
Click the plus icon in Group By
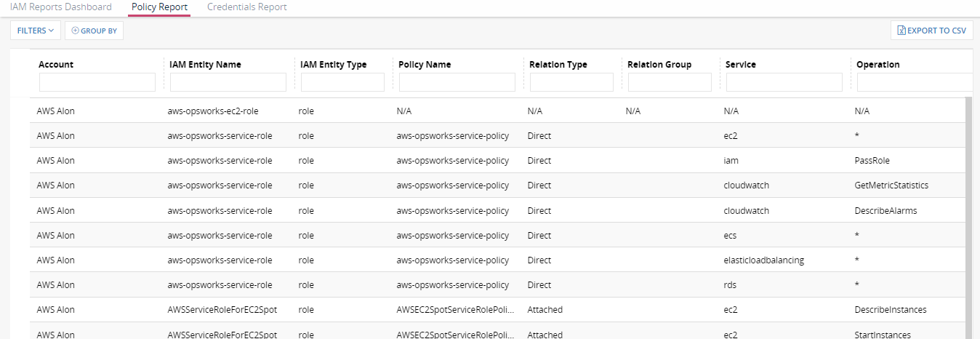(75, 31)
